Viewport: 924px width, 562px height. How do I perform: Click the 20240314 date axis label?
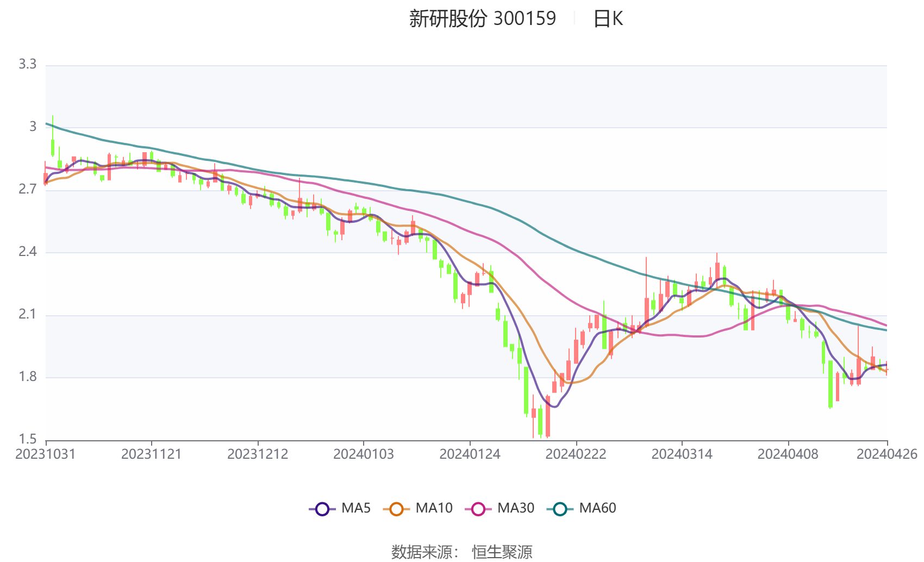(x=682, y=454)
